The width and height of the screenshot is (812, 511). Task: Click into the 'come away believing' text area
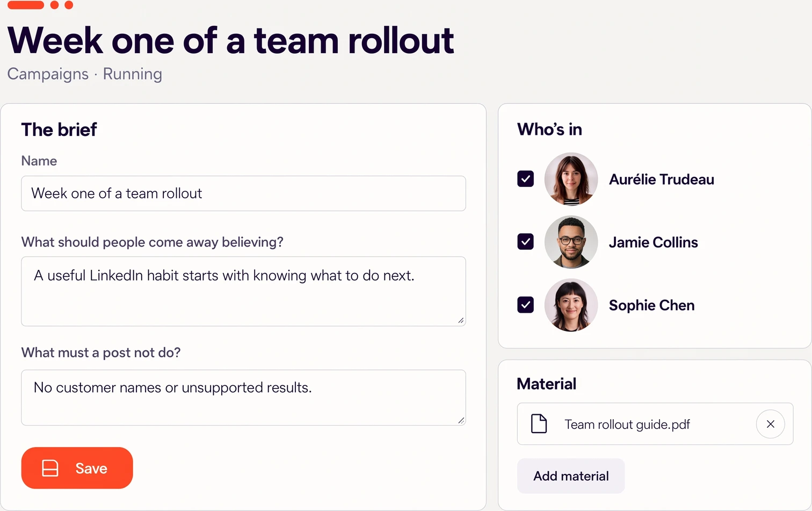(x=243, y=291)
